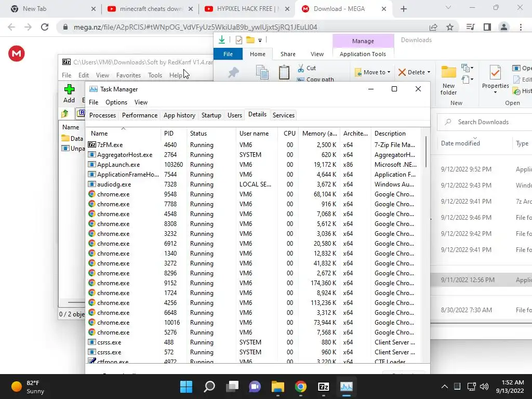Image resolution: width=532 pixels, height=399 pixels.
Task: Go up one folder level in 7-Zip
Action: [x=65, y=114]
